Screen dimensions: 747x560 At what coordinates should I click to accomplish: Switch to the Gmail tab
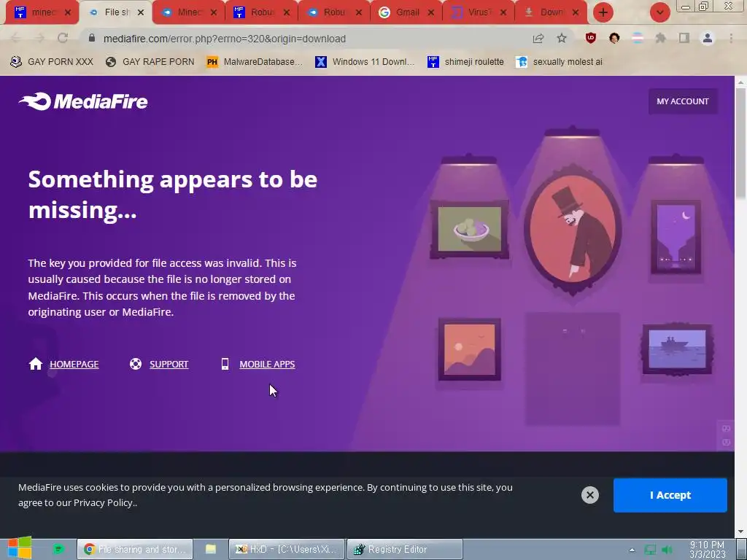tap(406, 12)
